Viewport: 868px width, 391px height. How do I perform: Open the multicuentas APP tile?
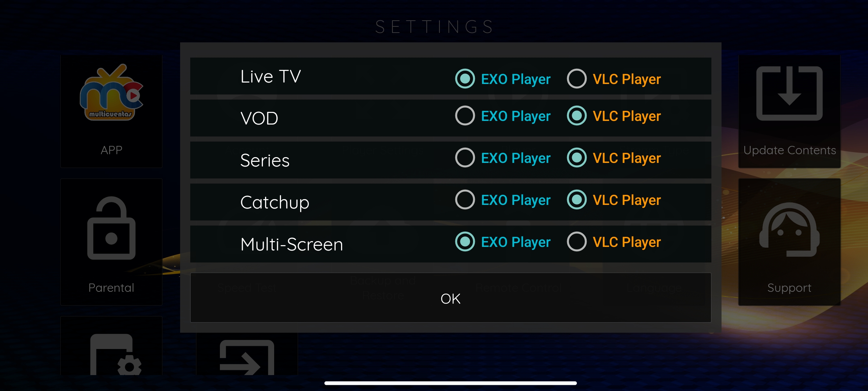click(111, 111)
